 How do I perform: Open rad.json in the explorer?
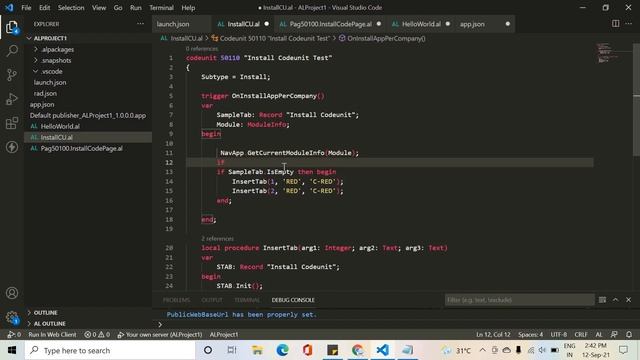point(45,93)
